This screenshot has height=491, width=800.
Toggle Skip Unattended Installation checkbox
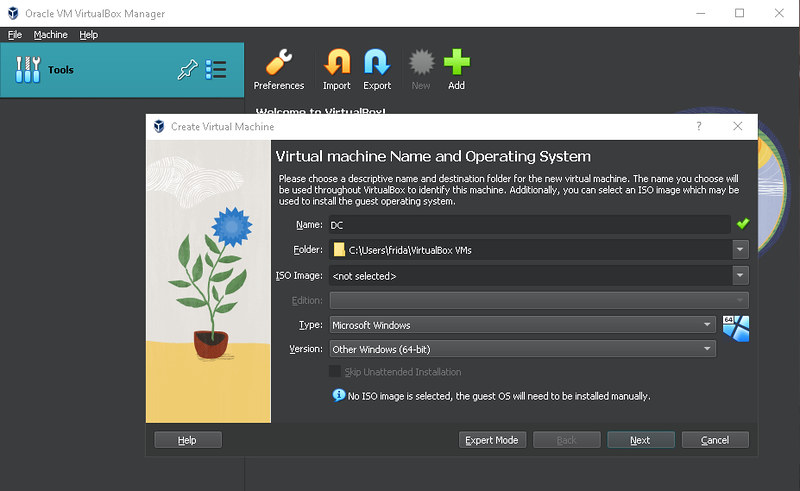[335, 372]
